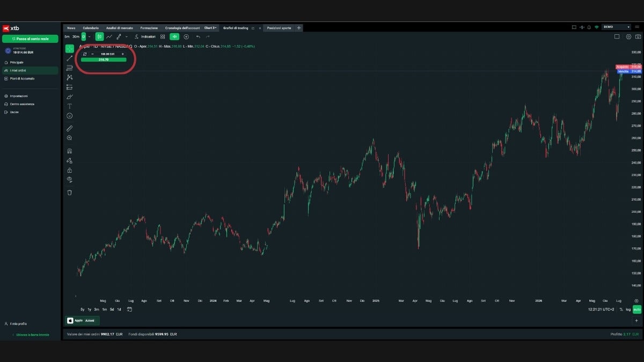This screenshot has width=644, height=362.
Task: Expand the Chart 3 dropdown
Action: pyautogui.click(x=210, y=28)
